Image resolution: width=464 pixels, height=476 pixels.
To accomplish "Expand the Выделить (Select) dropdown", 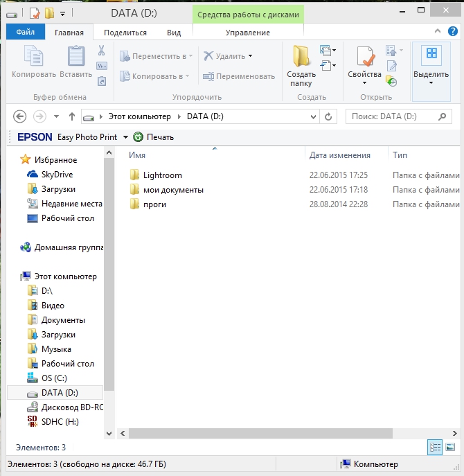I will tap(431, 83).
